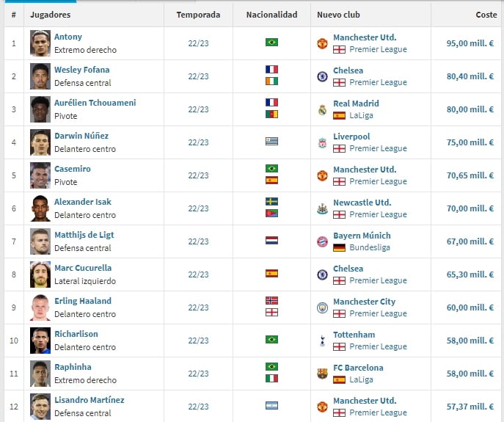
Task: Click the Tottenham club crest icon
Action: [x=322, y=341]
